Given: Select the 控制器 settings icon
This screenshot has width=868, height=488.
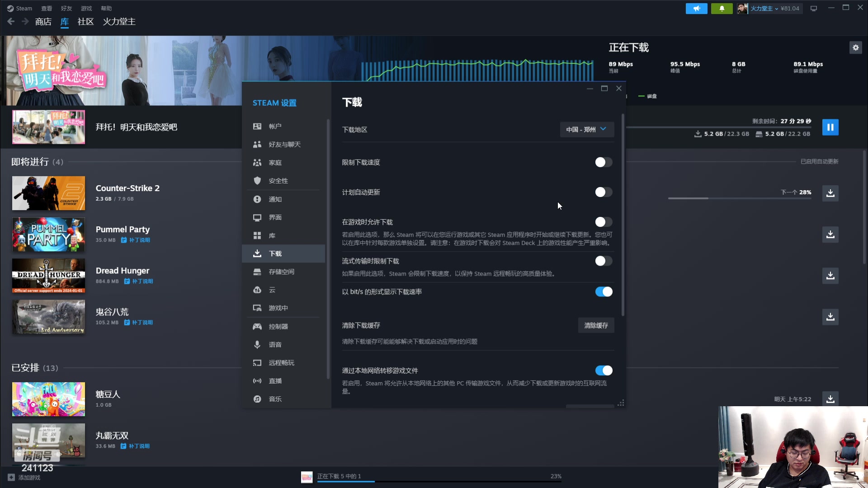Looking at the screenshot, I should 257,326.
